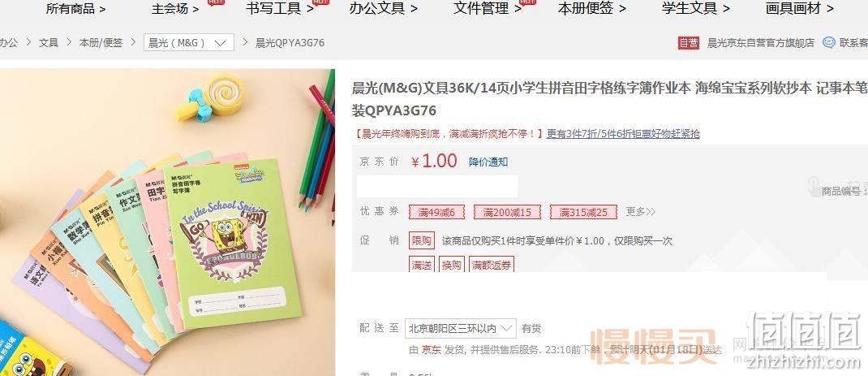Expand more coupons via 更多>>
868x376 pixels.
(641, 212)
